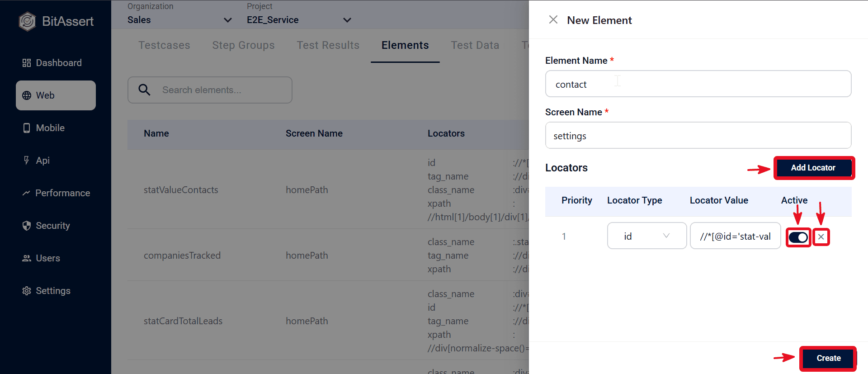Screen dimensions: 868x374
Task: Close the New Element panel
Action: click(553, 20)
